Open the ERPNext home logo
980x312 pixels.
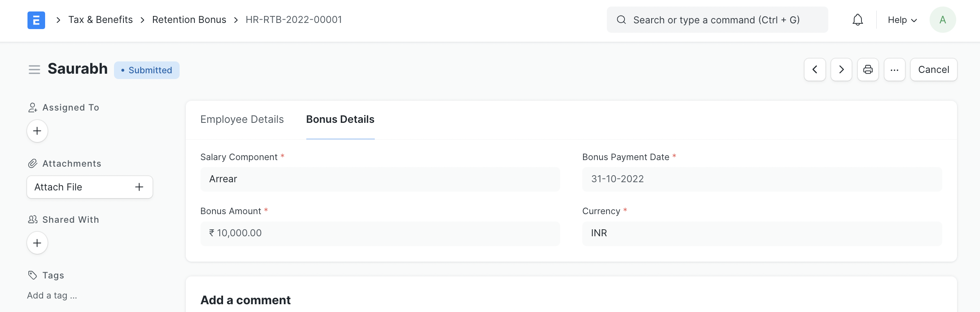tap(36, 20)
